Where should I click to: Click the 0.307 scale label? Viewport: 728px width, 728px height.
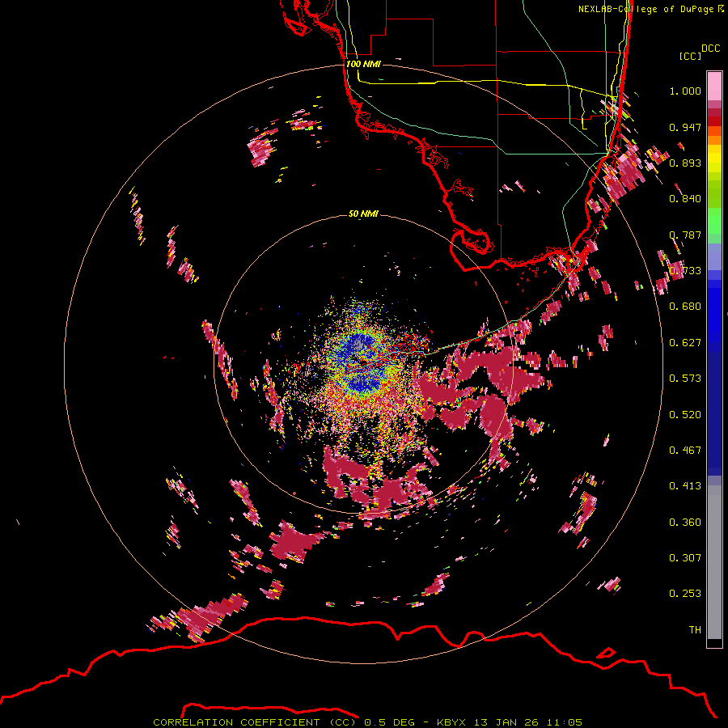[685, 558]
